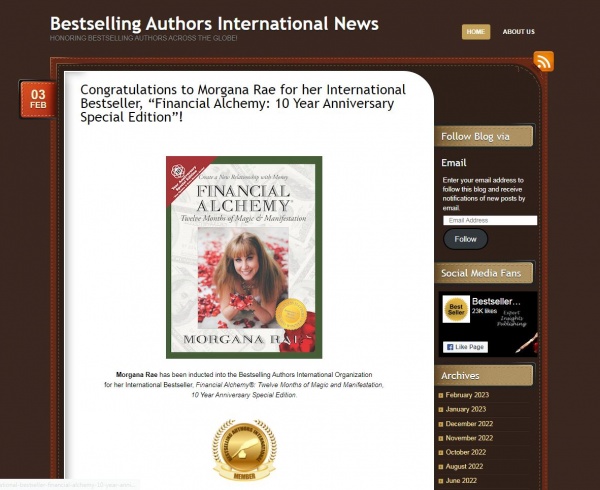Open the August 2022 archive

tap(464, 466)
